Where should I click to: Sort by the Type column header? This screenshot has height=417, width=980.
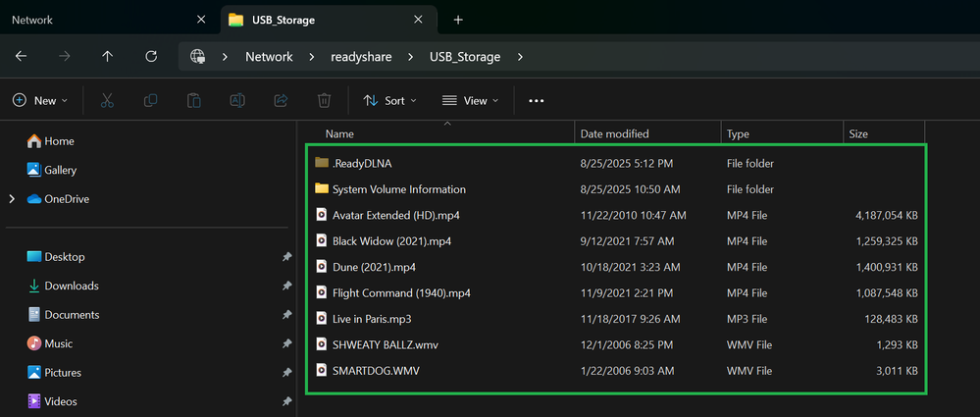point(781,133)
